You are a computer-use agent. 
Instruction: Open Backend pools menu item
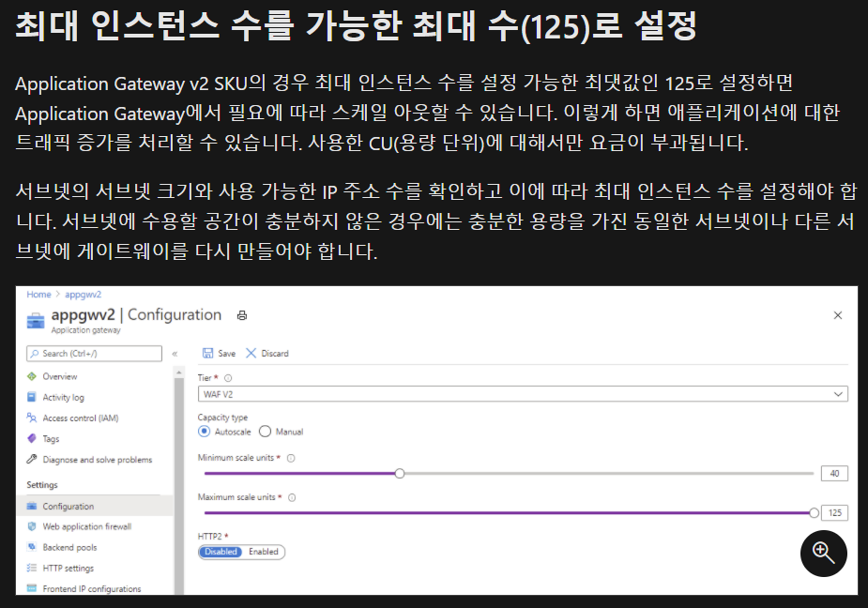click(69, 547)
